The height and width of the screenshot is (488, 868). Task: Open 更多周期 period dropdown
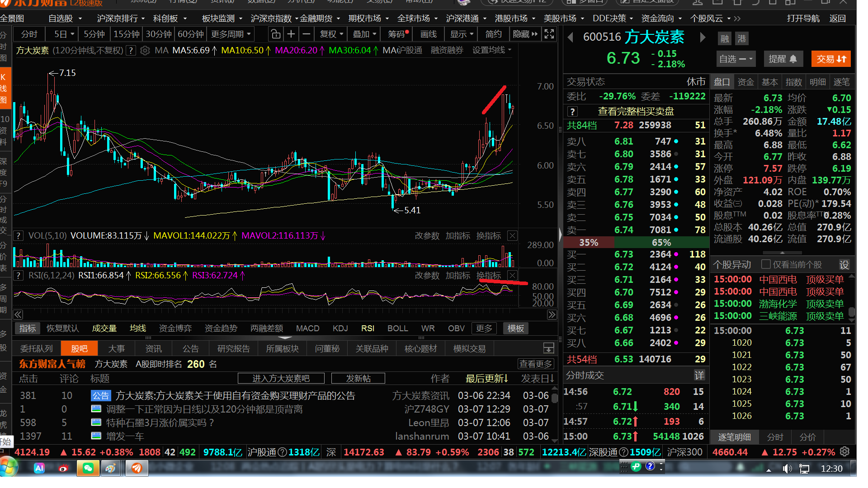coord(231,34)
